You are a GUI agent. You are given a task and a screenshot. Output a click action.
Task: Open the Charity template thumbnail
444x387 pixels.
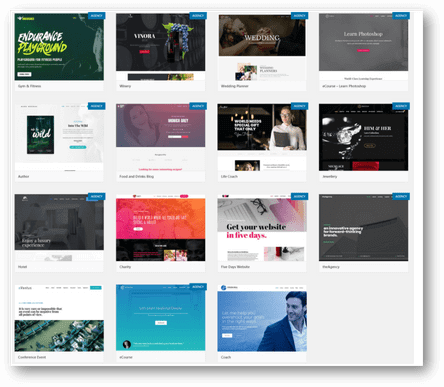160,228
